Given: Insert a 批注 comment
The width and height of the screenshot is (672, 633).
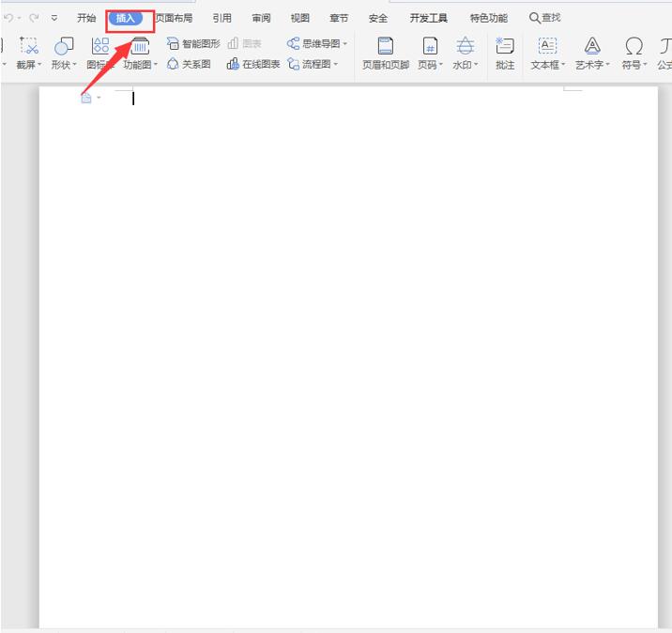Looking at the screenshot, I should pyautogui.click(x=505, y=54).
